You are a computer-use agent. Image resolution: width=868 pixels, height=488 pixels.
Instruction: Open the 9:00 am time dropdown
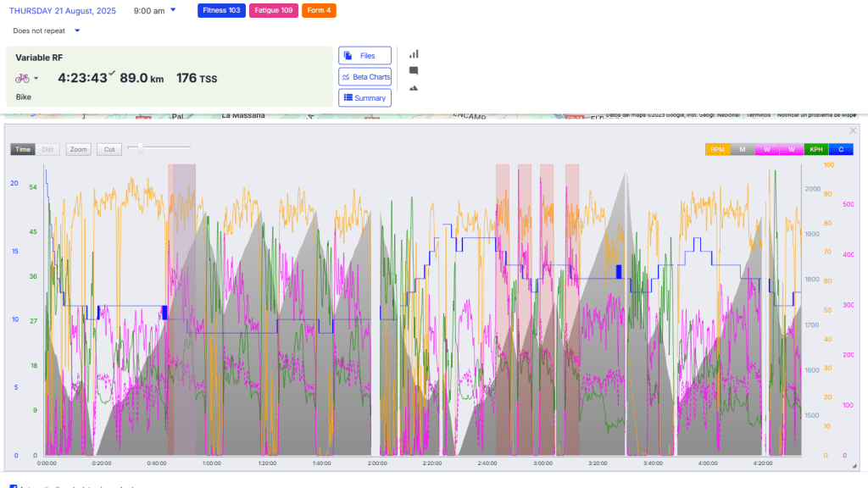pos(173,10)
